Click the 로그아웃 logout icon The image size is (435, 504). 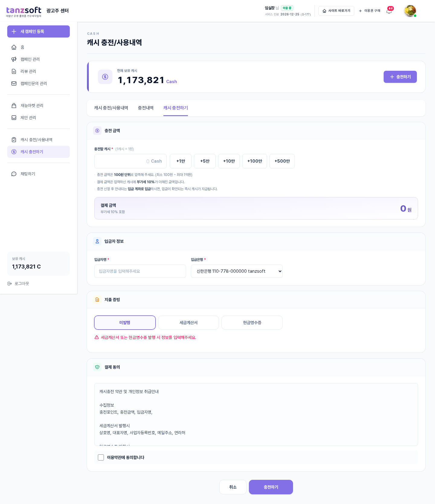(10, 284)
